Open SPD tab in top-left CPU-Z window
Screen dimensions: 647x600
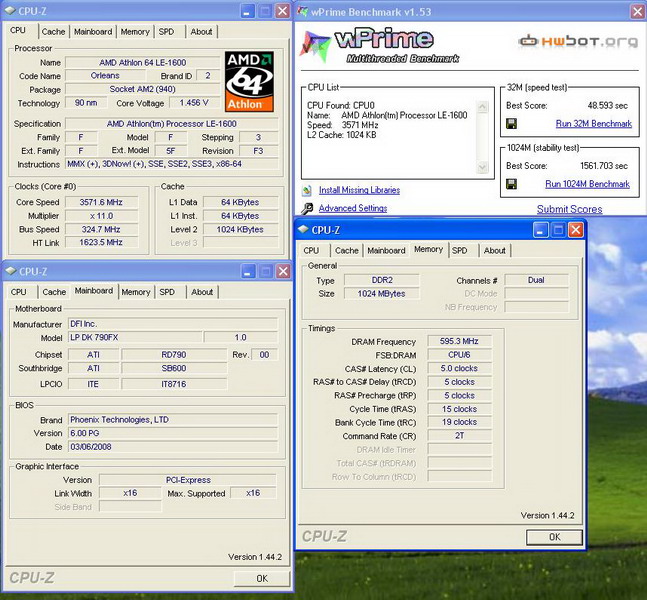166,32
